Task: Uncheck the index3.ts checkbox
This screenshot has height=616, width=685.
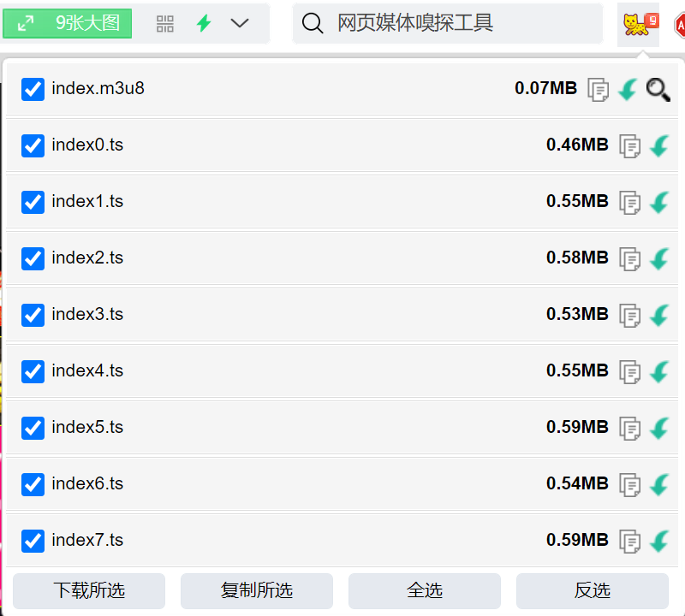Action: click(33, 315)
